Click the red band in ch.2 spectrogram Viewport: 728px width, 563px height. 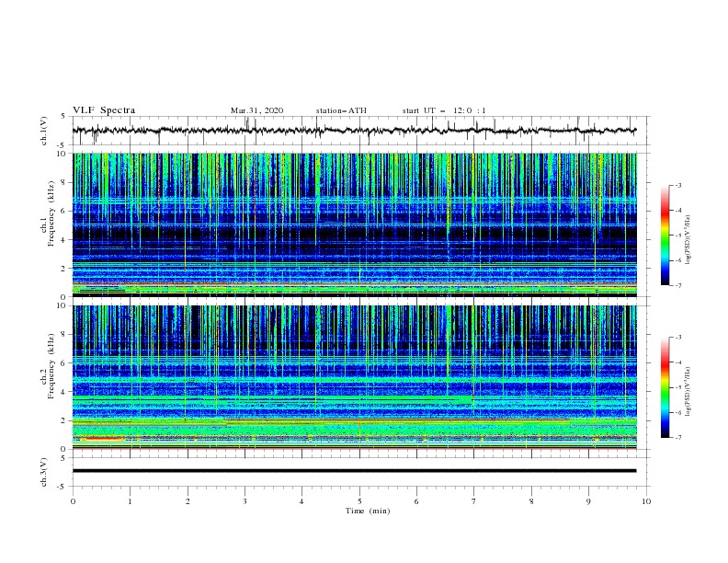click(103, 438)
